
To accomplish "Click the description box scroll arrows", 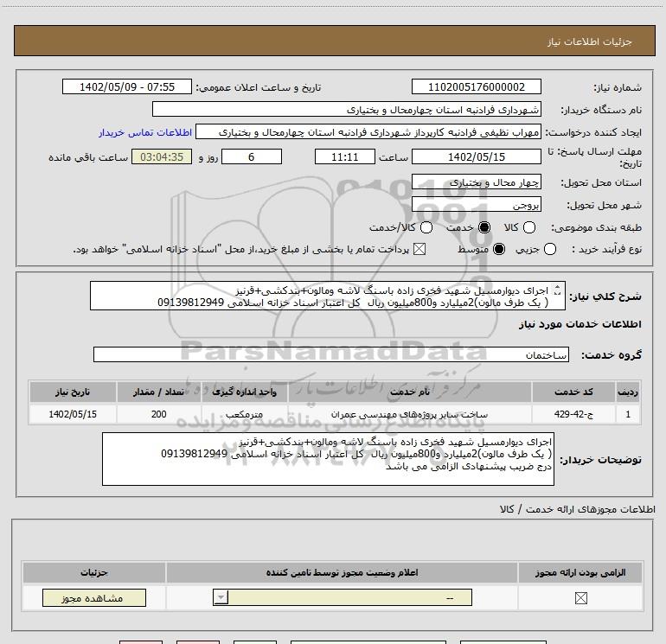I will (557, 290).
